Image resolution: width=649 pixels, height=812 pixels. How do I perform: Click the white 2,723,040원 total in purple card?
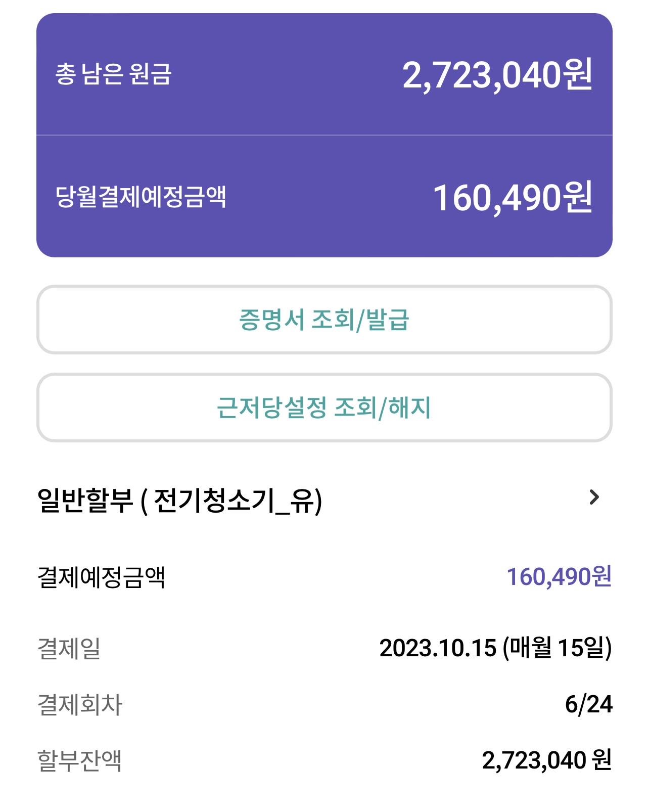[x=497, y=75]
